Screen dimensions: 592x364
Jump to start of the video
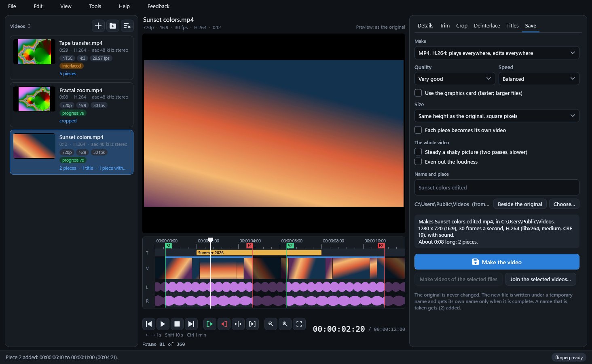tap(149, 324)
